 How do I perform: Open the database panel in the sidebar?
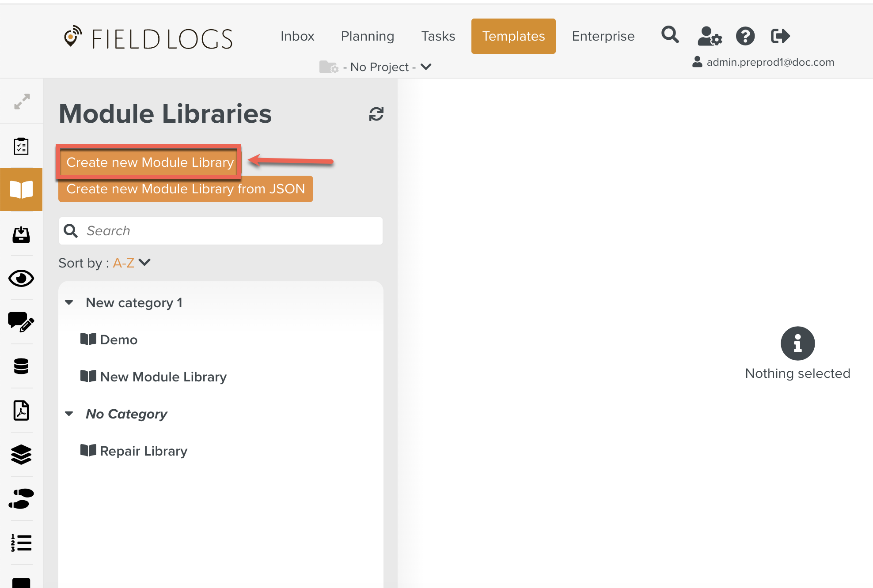point(21,366)
